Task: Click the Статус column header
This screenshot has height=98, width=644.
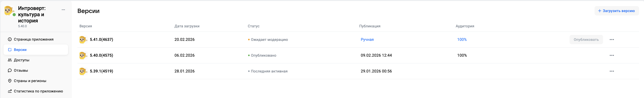Action: pyautogui.click(x=253, y=26)
